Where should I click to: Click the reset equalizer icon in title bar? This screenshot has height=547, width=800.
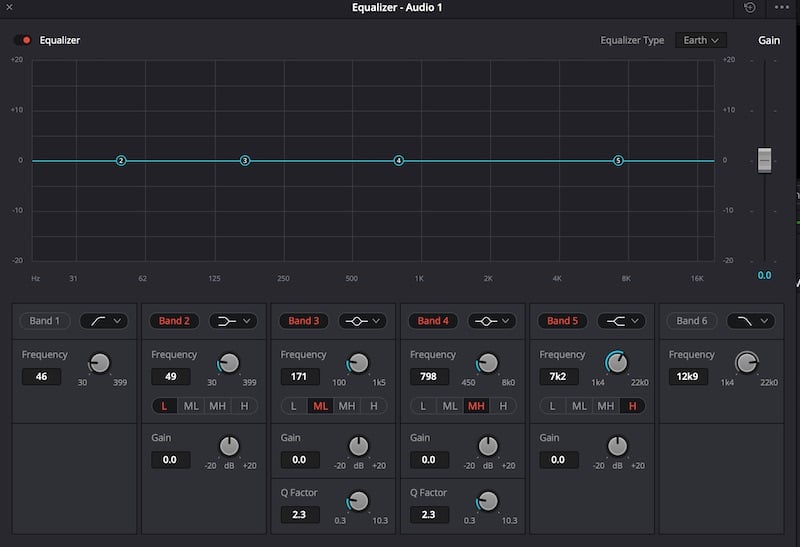pyautogui.click(x=750, y=8)
